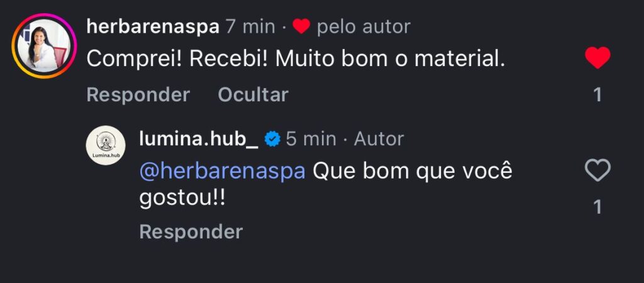The height and width of the screenshot is (283, 644).
Task: Hide the comment using Ocultar
Action: click(253, 94)
